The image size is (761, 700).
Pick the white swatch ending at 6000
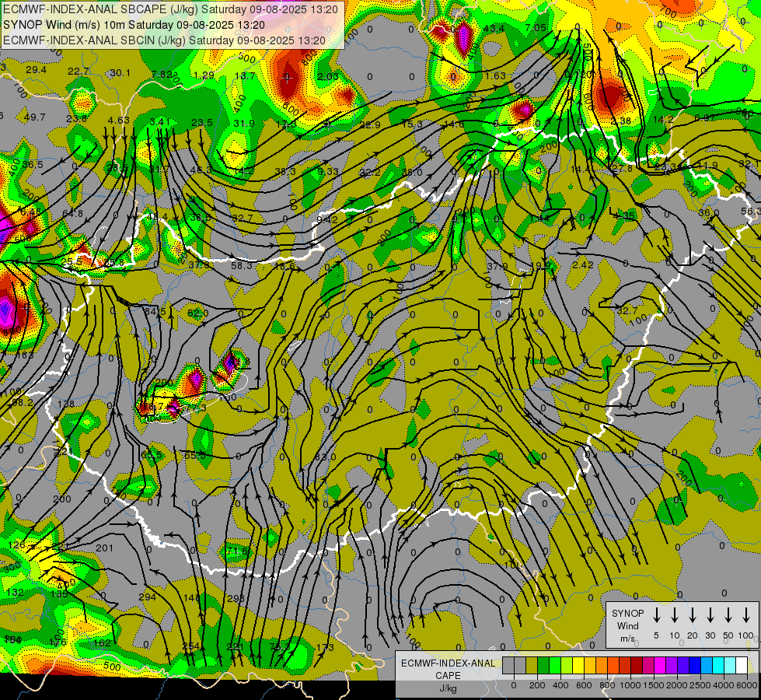click(x=741, y=665)
